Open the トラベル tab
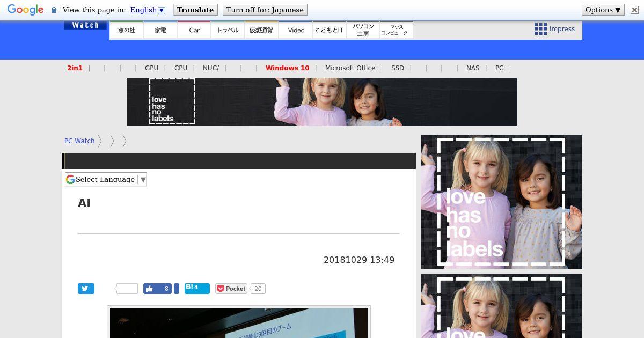Image resolution: width=644 pixels, height=338 pixels. 228,30
